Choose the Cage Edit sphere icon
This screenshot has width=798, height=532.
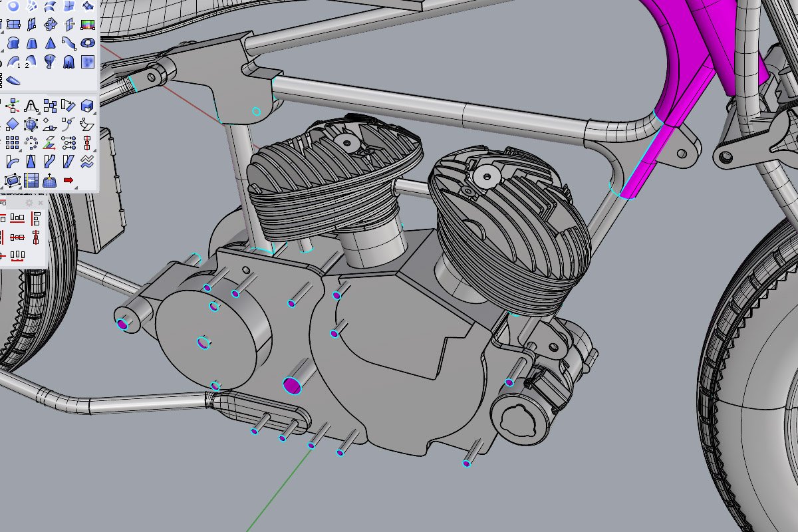(x=31, y=124)
